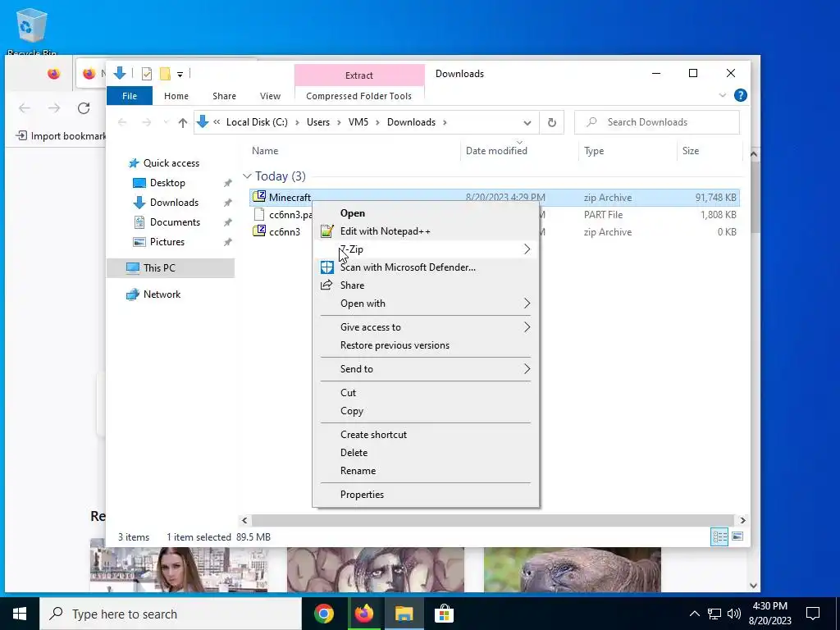Screen dimensions: 840x630
Task: Reload the page in Firefox window
Action: (x=84, y=108)
